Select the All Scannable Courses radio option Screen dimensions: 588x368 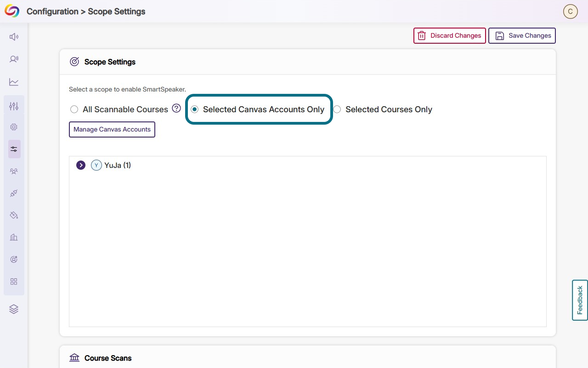coord(74,109)
